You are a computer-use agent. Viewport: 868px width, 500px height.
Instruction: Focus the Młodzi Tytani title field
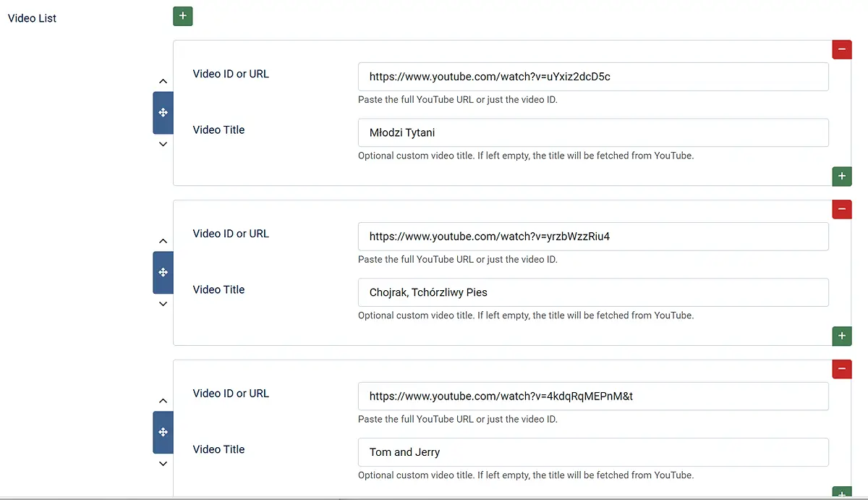(592, 133)
